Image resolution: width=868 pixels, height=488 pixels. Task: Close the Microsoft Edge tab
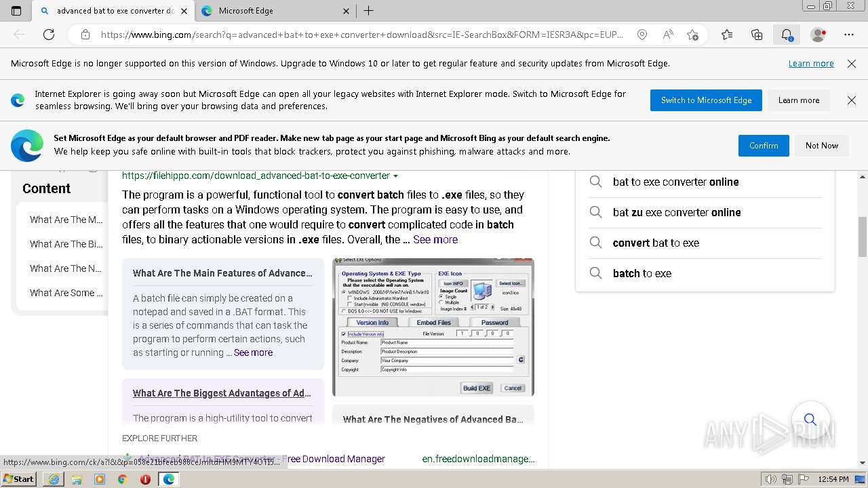(346, 11)
